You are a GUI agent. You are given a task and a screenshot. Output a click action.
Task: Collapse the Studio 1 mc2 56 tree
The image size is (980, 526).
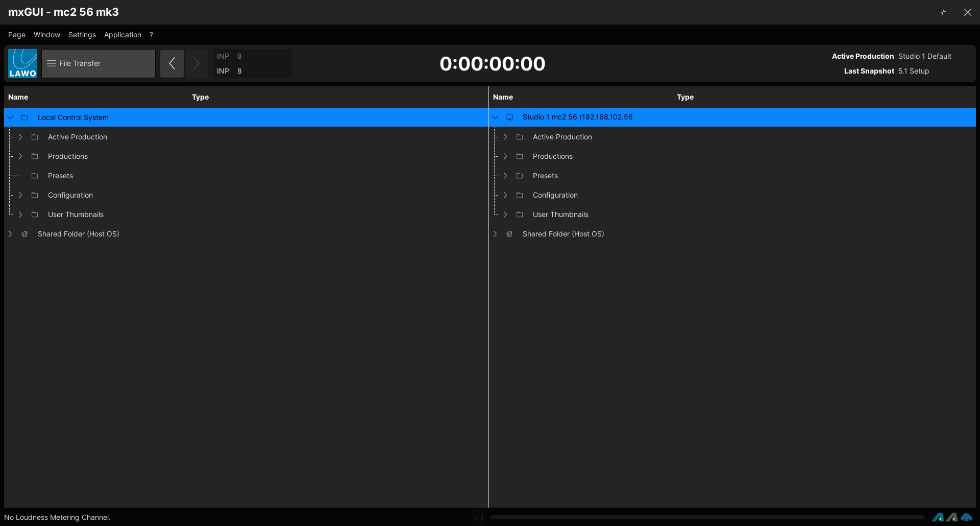click(495, 117)
